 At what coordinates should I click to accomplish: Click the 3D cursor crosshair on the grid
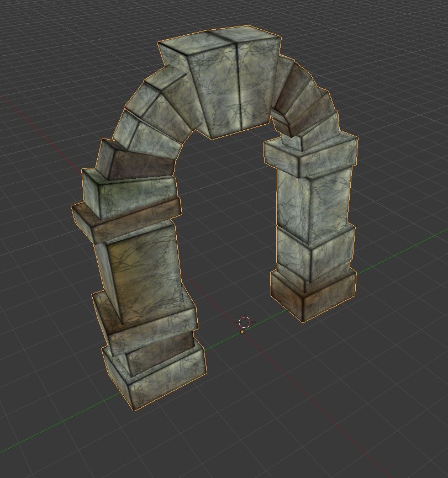(x=245, y=322)
